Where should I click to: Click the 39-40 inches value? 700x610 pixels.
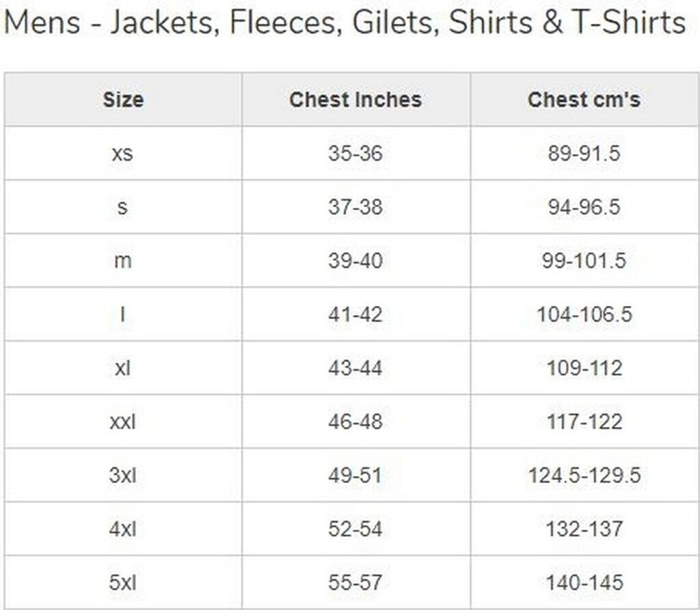click(355, 261)
